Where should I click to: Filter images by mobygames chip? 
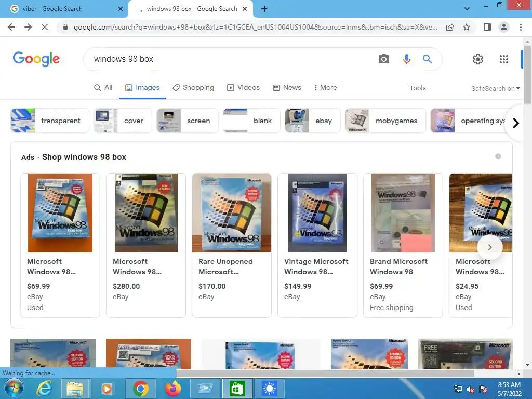click(x=385, y=121)
